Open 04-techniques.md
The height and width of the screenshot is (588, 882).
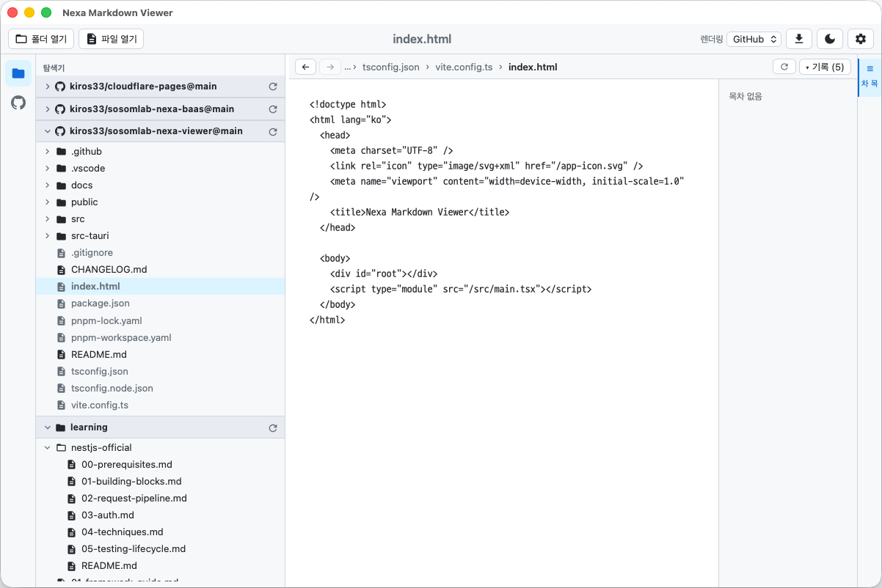(x=160, y=532)
